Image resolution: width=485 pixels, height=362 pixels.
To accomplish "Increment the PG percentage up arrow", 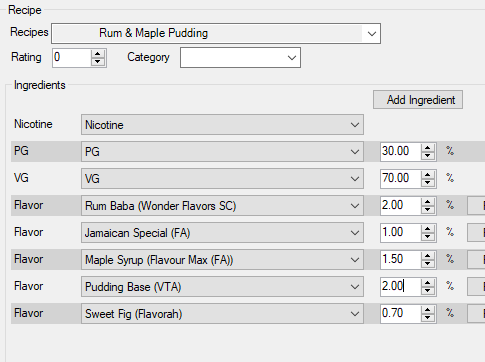I will pos(428,148).
